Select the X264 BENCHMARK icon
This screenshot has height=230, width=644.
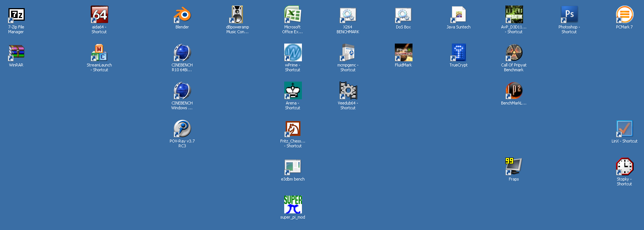348,15
